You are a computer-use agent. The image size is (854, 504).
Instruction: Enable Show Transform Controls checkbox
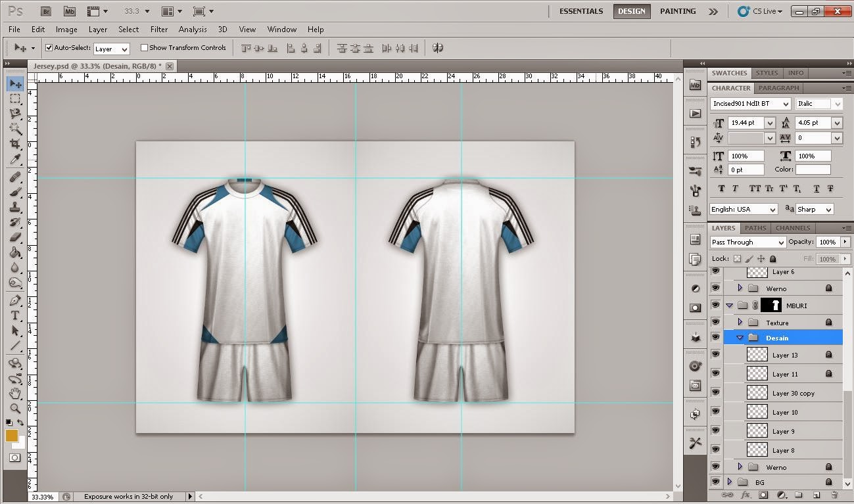pos(144,48)
